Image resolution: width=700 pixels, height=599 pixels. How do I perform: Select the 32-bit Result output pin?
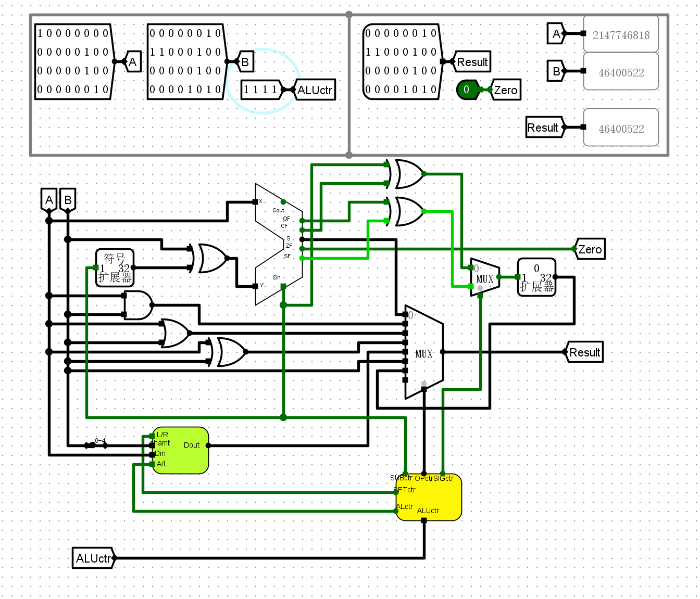[402, 61]
